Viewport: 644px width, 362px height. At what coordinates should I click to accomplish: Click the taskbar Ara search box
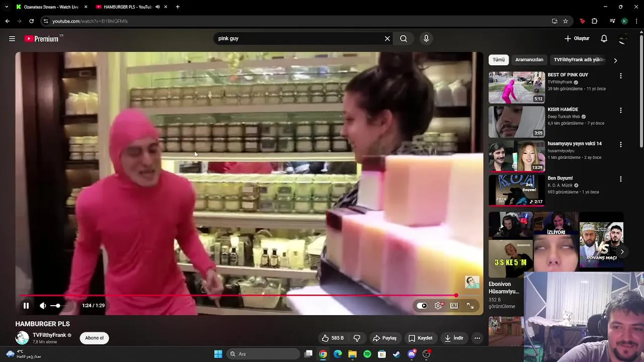coord(262,354)
